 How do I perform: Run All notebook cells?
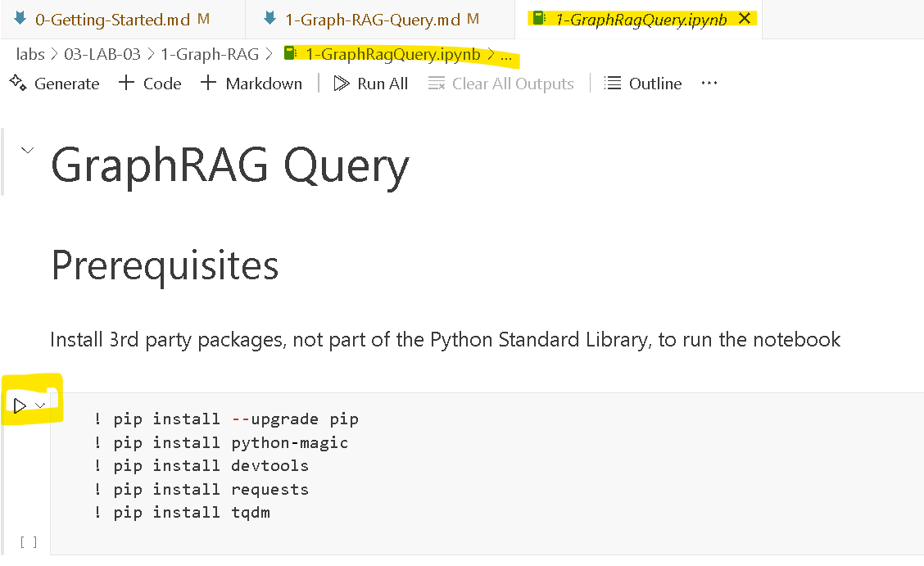coord(370,83)
